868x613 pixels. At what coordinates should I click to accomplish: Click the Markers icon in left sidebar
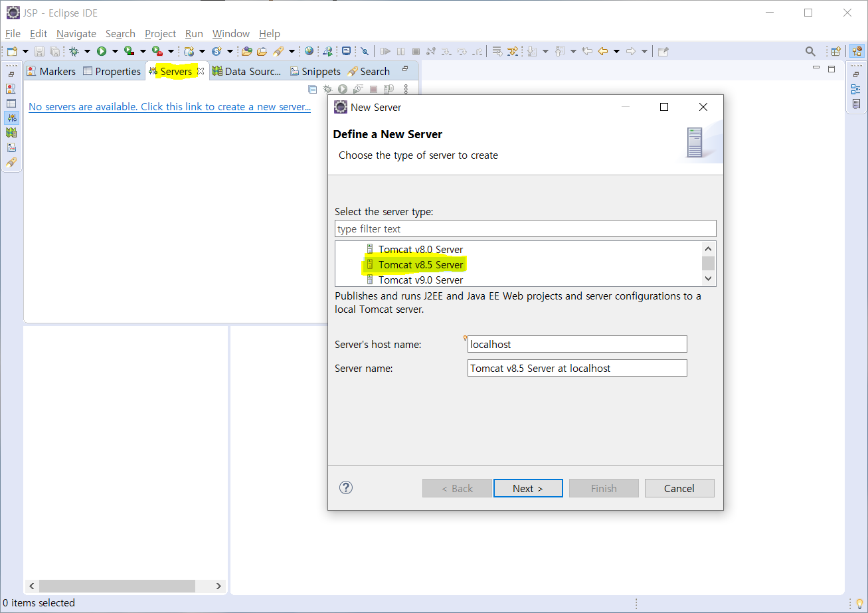(x=11, y=88)
